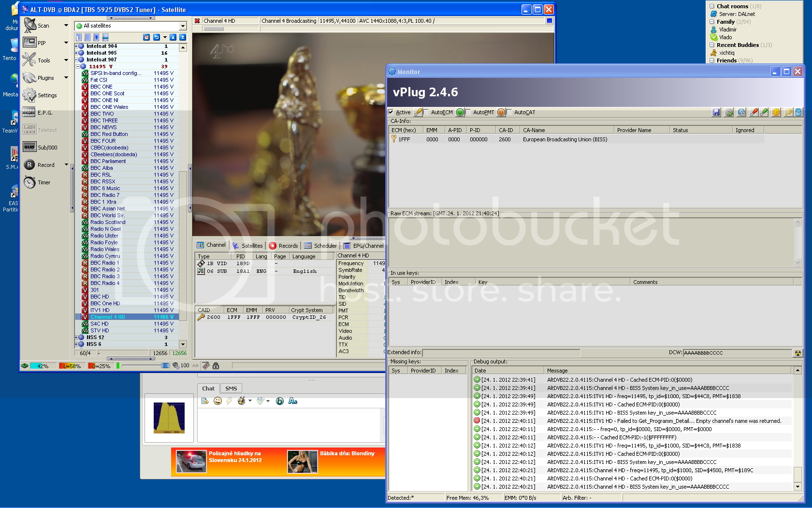Click the CA-Name column header
This screenshot has height=508, width=812.
point(566,130)
